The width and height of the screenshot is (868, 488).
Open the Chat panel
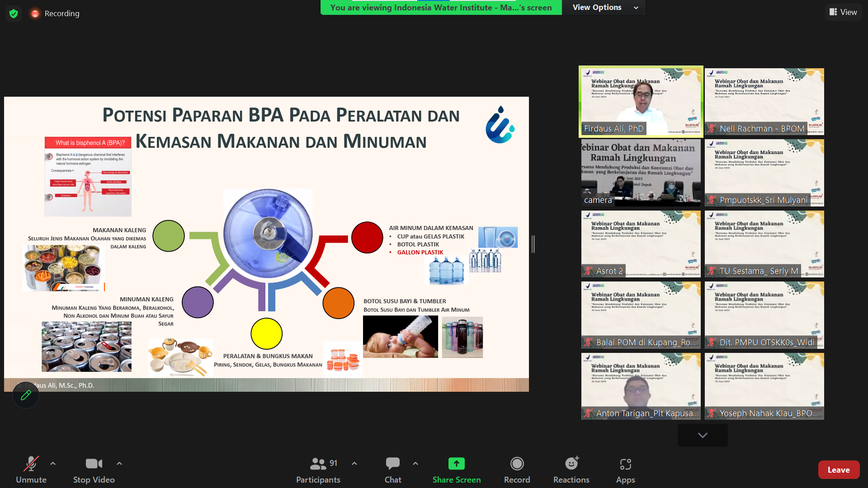[x=392, y=464]
